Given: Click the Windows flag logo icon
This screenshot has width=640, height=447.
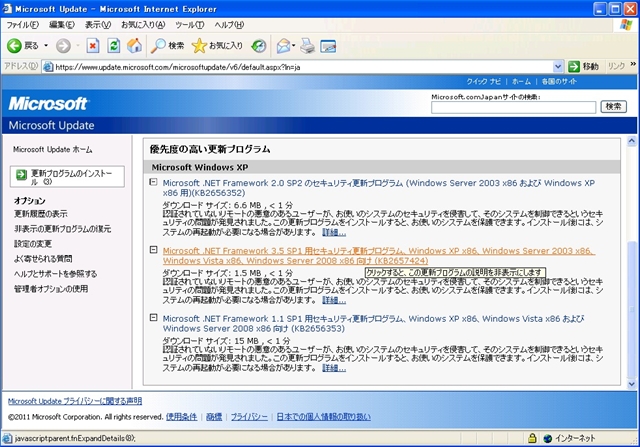Looking at the screenshot, I should pos(626,25).
